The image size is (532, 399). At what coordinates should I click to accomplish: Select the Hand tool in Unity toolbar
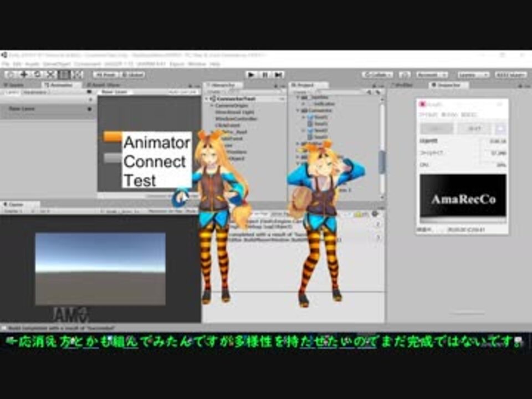click(x=11, y=74)
